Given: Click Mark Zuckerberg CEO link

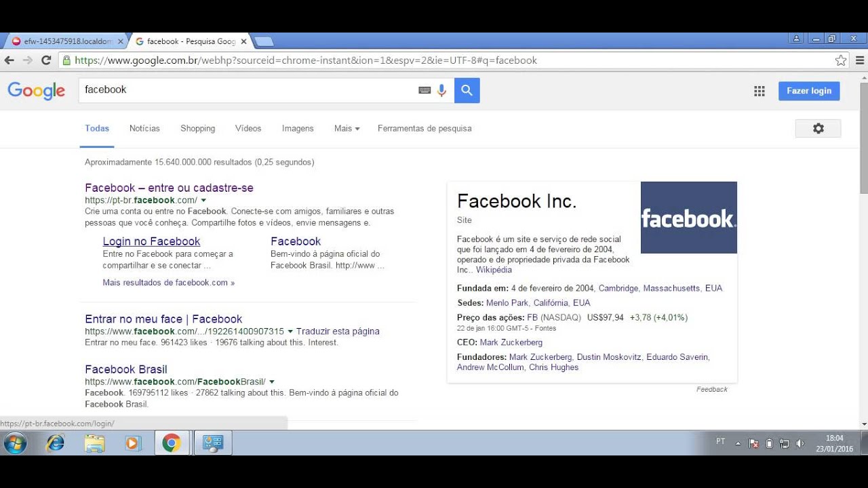Looking at the screenshot, I should coord(511,342).
